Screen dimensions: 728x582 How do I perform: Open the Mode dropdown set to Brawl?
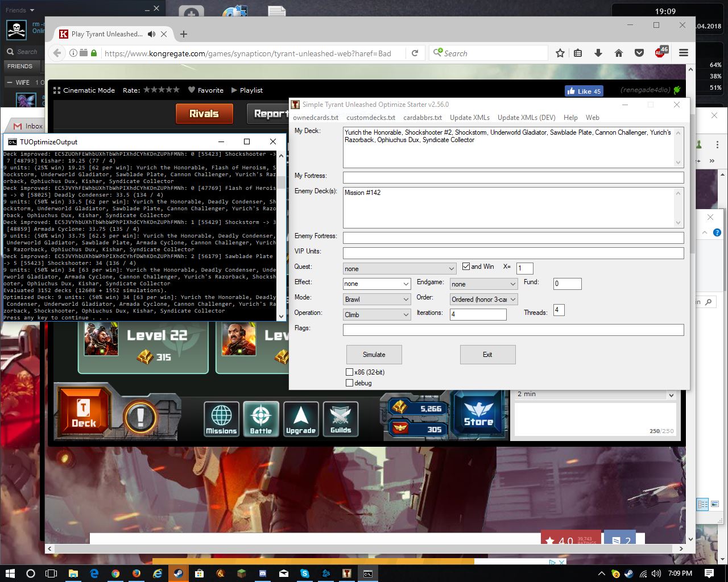tap(377, 299)
